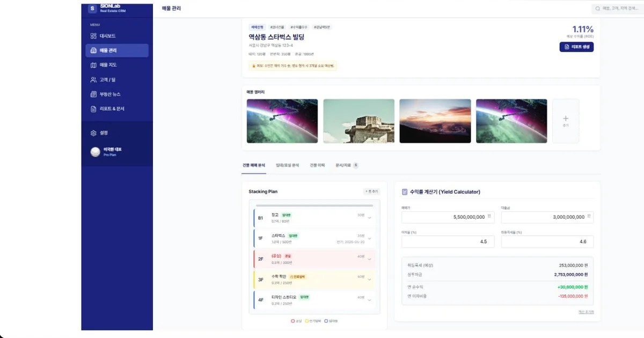This screenshot has height=338, width=644.
Task: Click the 역삼동 스타벅스 빌딩 title
Action: click(x=276, y=37)
